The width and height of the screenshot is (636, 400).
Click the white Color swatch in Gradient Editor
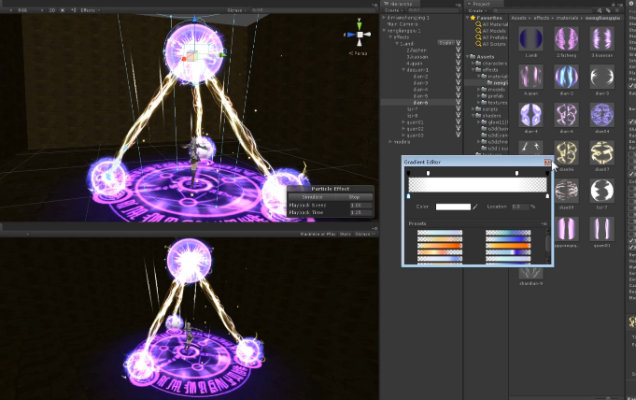[453, 207]
